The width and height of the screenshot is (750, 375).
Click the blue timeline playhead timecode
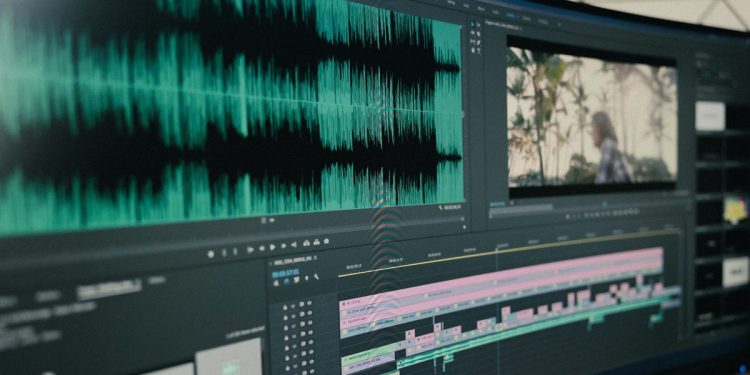click(286, 274)
